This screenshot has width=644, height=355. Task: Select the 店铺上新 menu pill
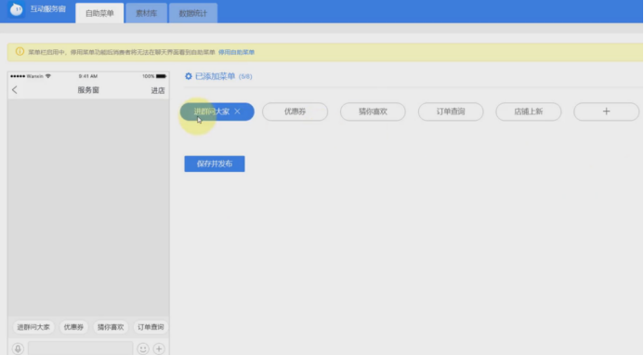(529, 112)
